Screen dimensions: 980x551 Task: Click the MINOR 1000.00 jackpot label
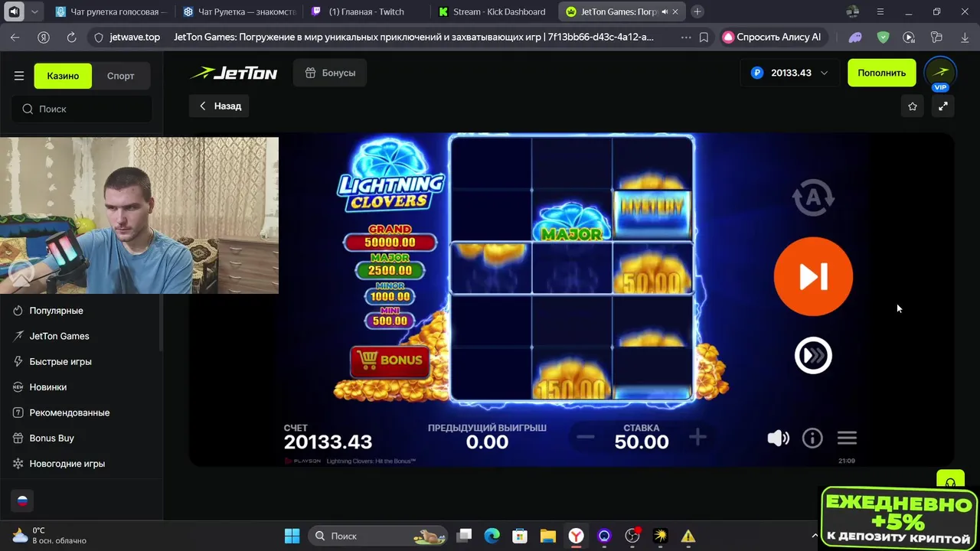point(390,292)
